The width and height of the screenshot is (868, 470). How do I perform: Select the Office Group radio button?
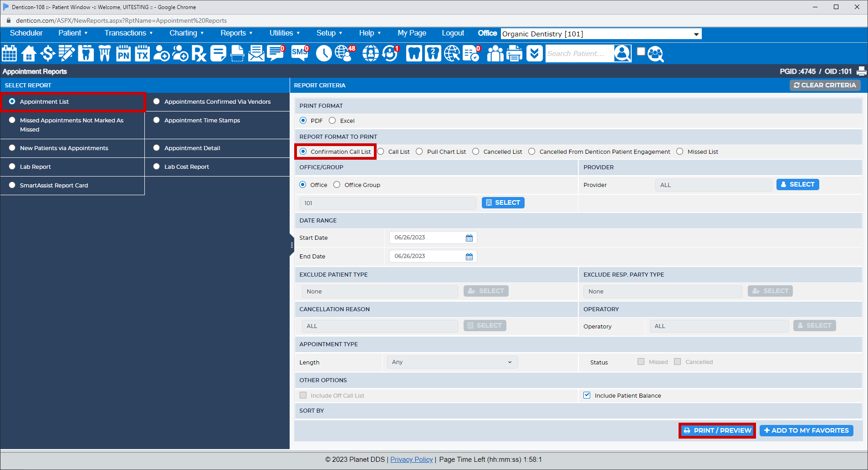tap(337, 185)
